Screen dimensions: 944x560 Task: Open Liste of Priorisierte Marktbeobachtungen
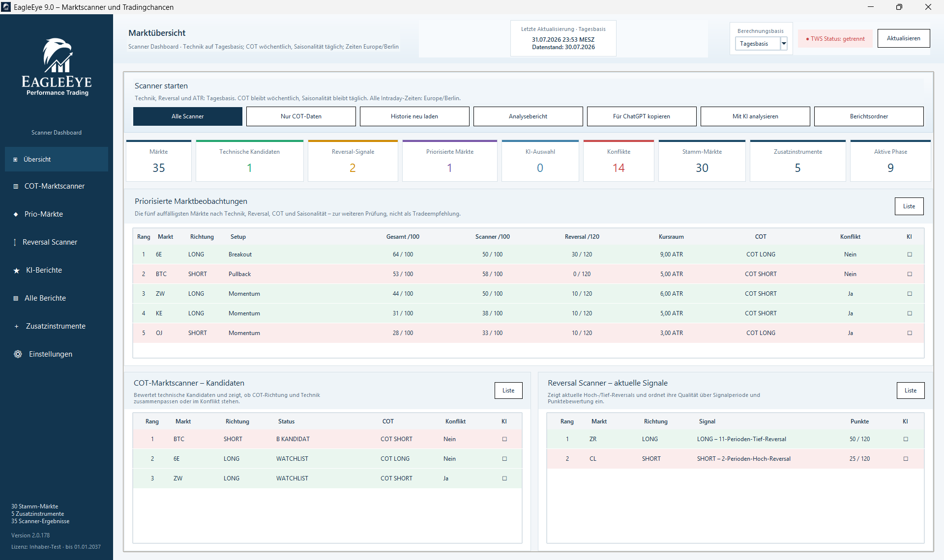tap(909, 206)
